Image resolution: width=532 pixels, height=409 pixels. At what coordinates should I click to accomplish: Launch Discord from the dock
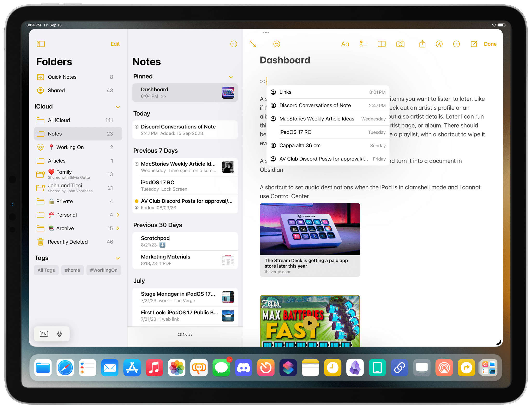(x=244, y=367)
